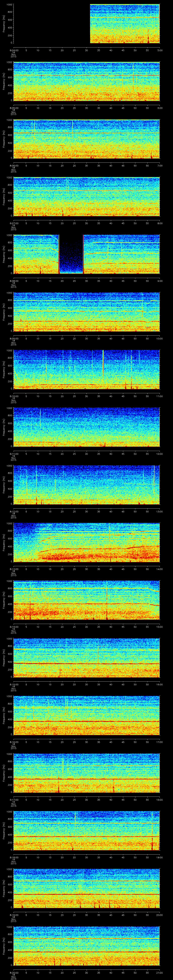This screenshot has width=173, height=980.
Task: Choose the spectrogram panel starting at 8:10:00
Action: pos(87,369)
